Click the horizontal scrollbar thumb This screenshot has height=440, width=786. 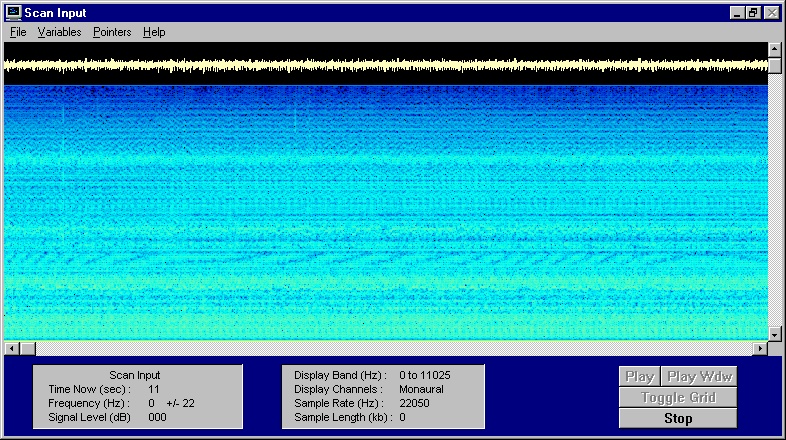click(27, 348)
